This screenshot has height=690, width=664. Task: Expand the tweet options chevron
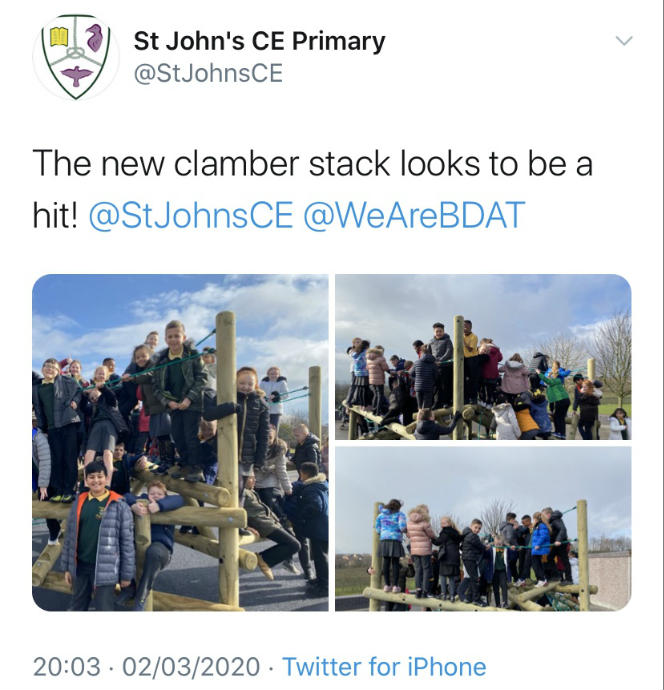point(624,41)
